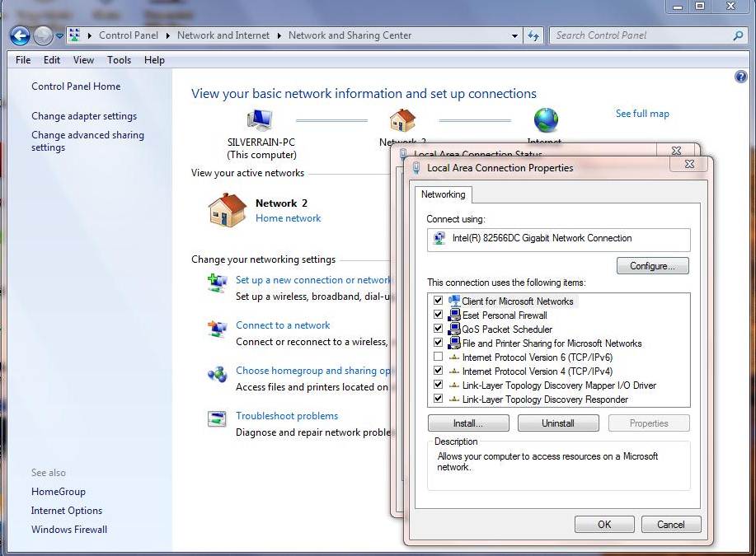This screenshot has height=556, width=756.
Task: Open the Home network link
Action: coord(289,218)
